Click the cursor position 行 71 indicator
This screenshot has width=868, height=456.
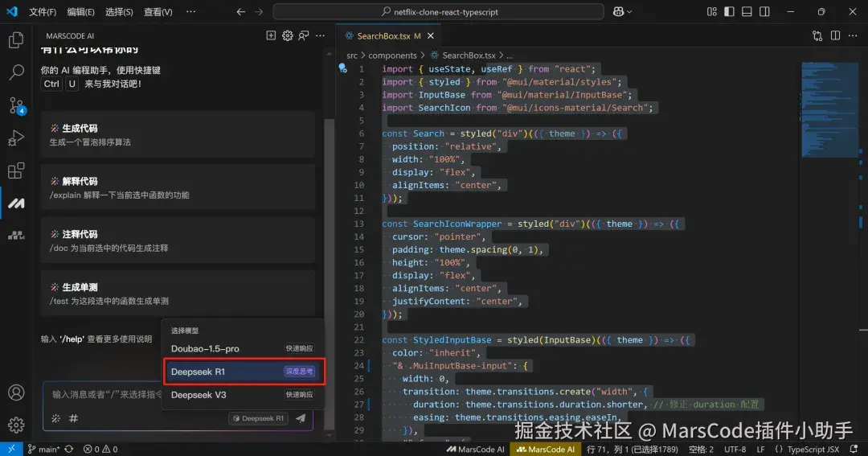coord(633,450)
